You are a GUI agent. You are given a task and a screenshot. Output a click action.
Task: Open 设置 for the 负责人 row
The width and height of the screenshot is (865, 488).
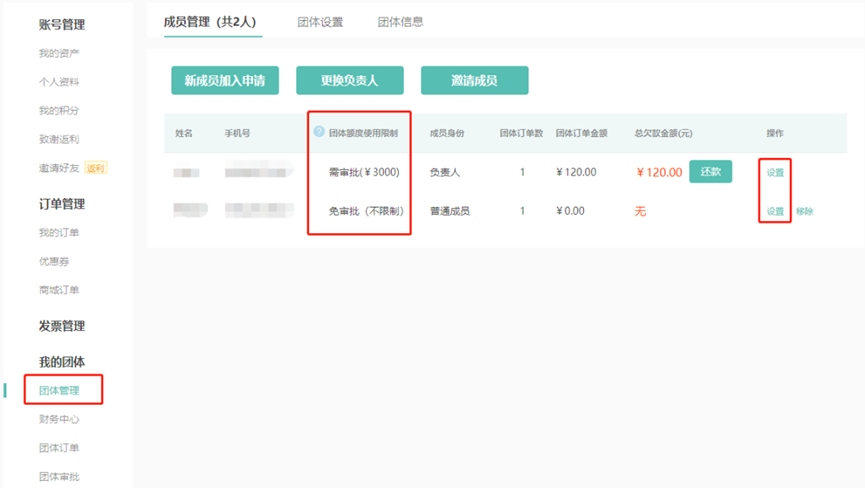(775, 173)
